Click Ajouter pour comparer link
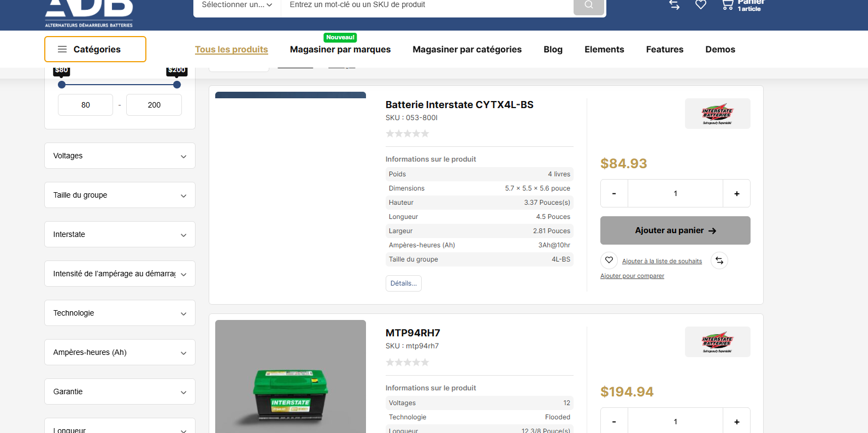Image resolution: width=868 pixels, height=433 pixels. [x=632, y=276]
